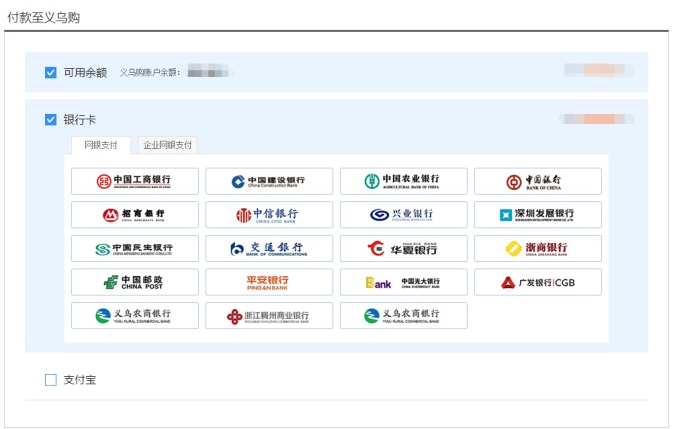The image size is (699, 429).
Task: Pick the 中国农业银行 bank option
Action: 403,181
